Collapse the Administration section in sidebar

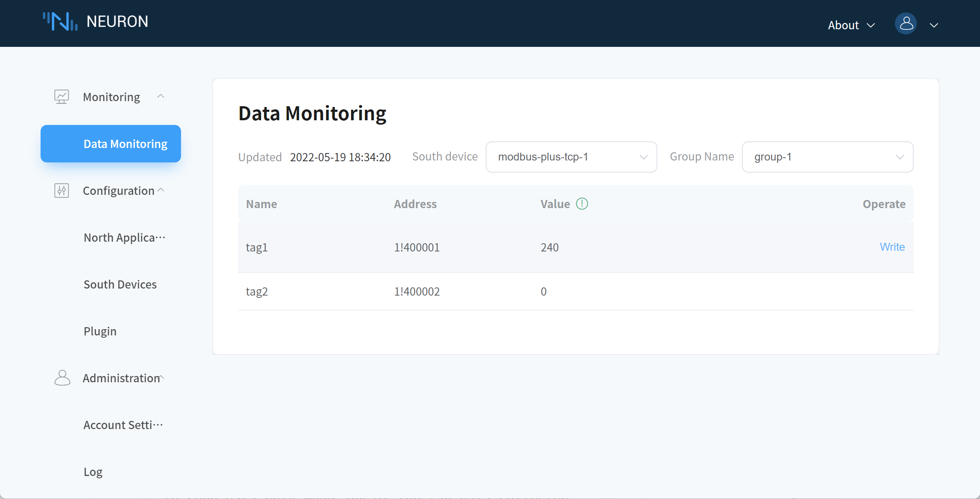click(x=161, y=378)
